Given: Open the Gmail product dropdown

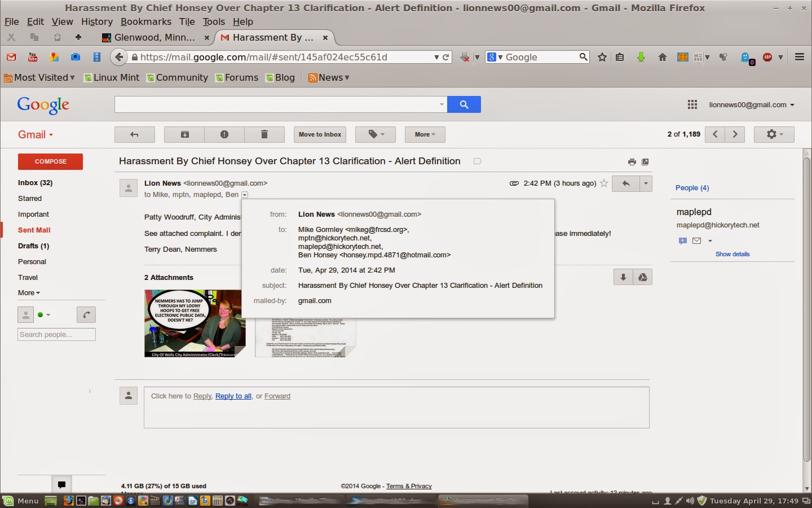Looking at the screenshot, I should tap(36, 134).
